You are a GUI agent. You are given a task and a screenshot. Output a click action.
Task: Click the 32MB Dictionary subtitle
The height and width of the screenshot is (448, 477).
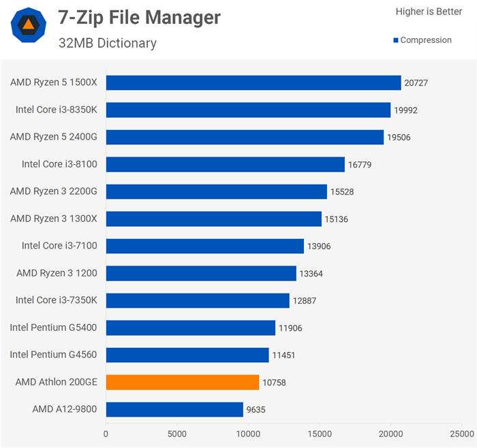[107, 43]
